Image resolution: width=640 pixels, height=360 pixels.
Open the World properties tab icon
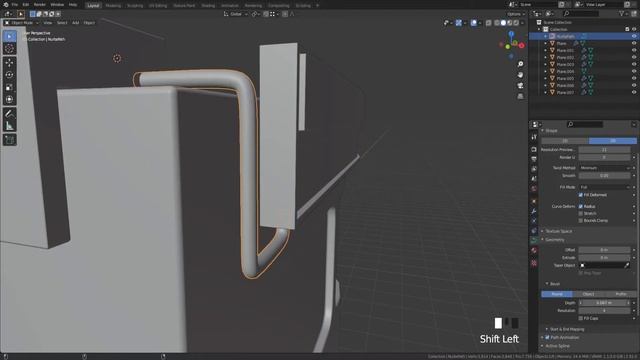tap(534, 189)
